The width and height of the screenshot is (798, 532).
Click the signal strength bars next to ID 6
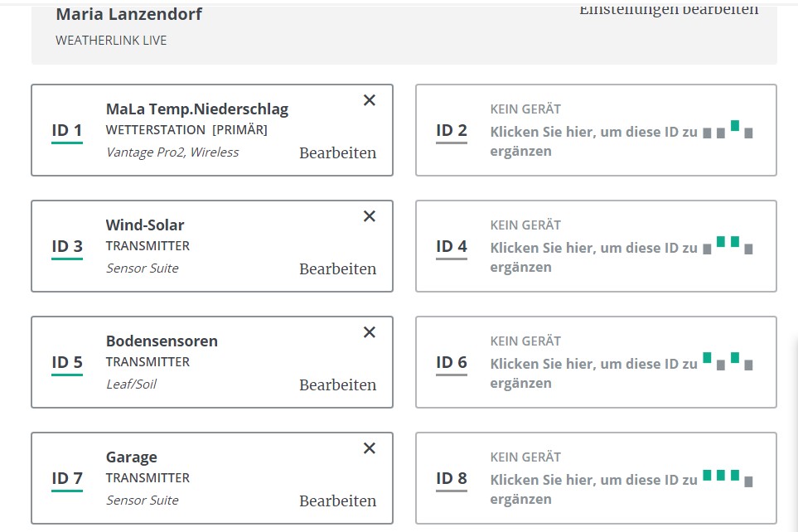click(x=729, y=361)
